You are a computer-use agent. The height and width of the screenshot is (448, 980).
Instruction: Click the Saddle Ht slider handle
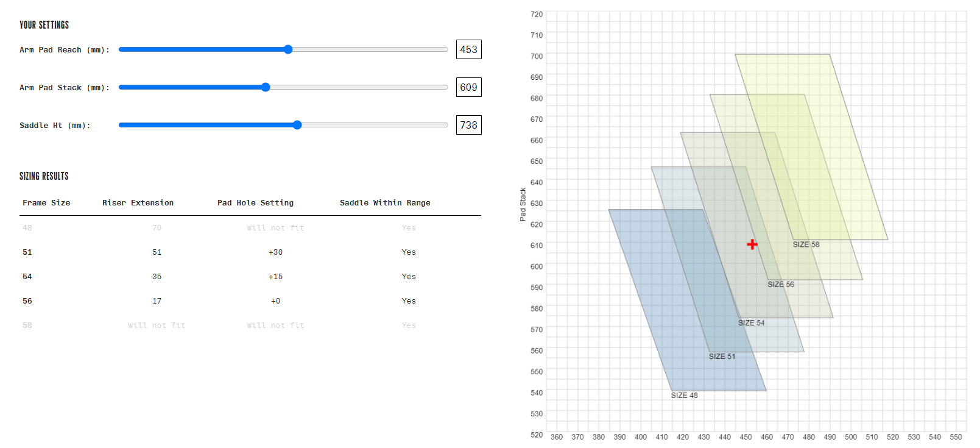[297, 125]
